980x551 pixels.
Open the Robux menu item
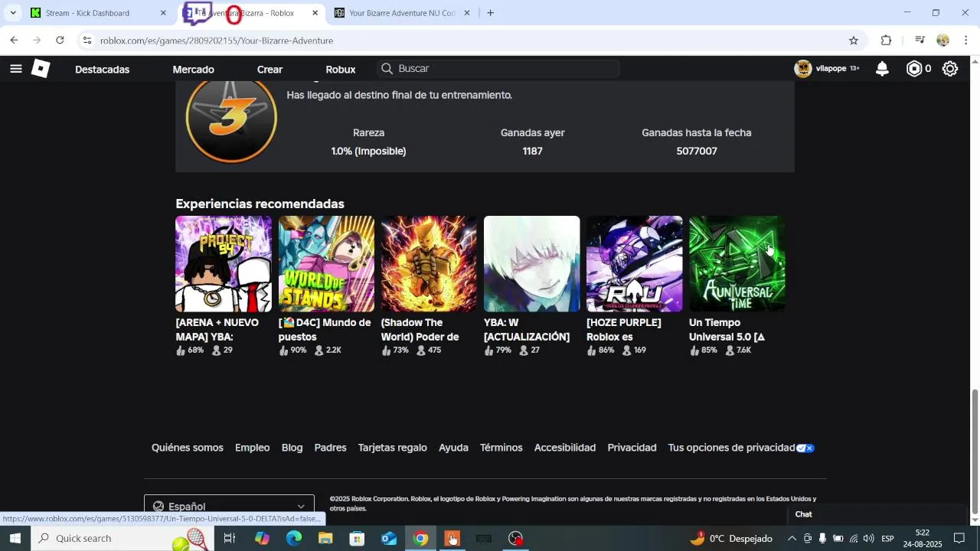(341, 70)
